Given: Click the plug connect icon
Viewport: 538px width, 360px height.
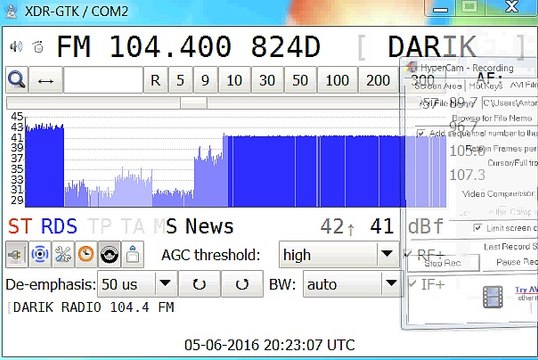Looking at the screenshot, I should coord(16,254).
